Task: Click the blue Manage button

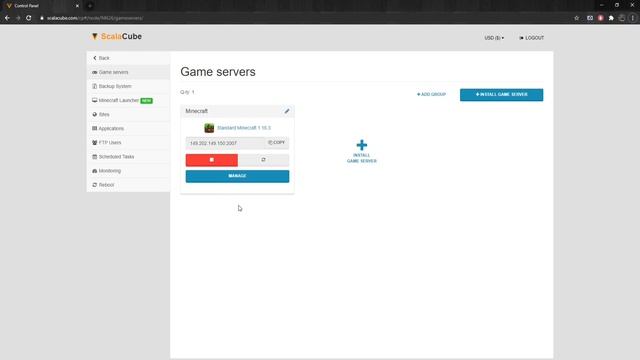Action: (x=237, y=176)
